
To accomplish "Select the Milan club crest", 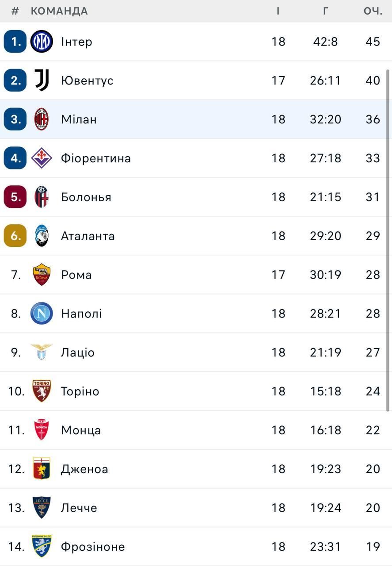I will (42, 119).
